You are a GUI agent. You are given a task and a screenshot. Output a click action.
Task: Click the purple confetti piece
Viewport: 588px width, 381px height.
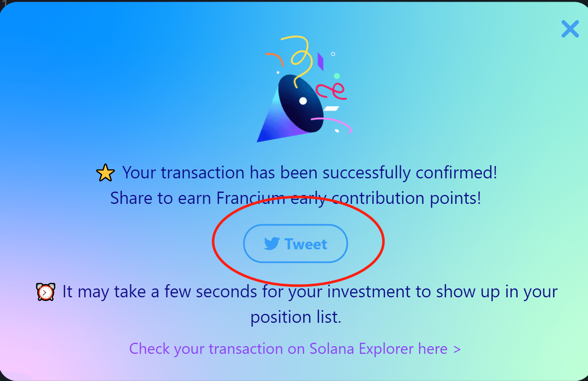click(x=320, y=61)
